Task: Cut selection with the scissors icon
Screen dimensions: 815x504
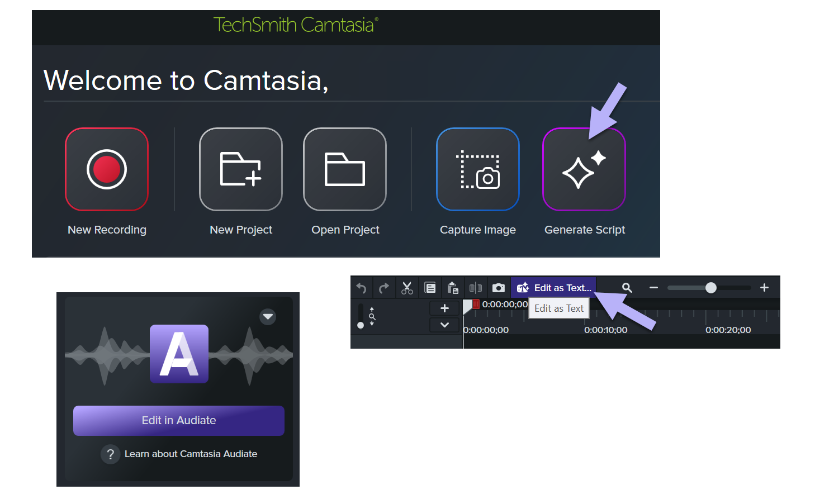Action: (407, 288)
